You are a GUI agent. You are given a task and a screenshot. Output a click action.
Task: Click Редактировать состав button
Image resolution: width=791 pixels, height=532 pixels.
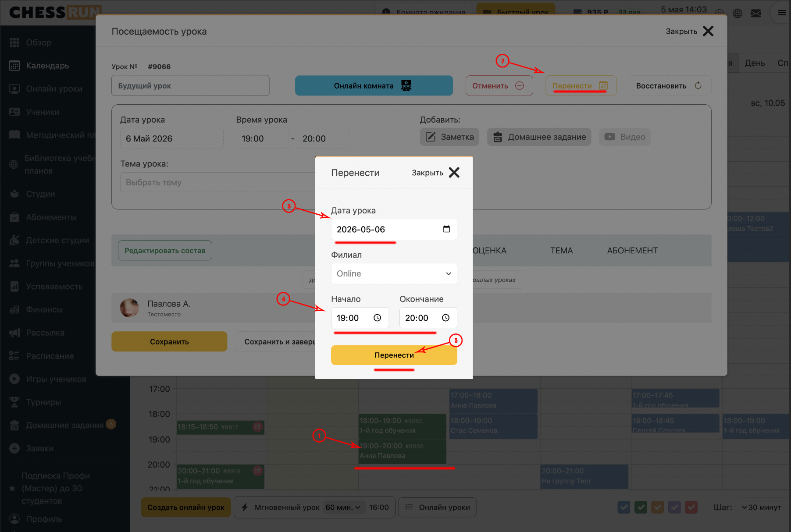(165, 250)
